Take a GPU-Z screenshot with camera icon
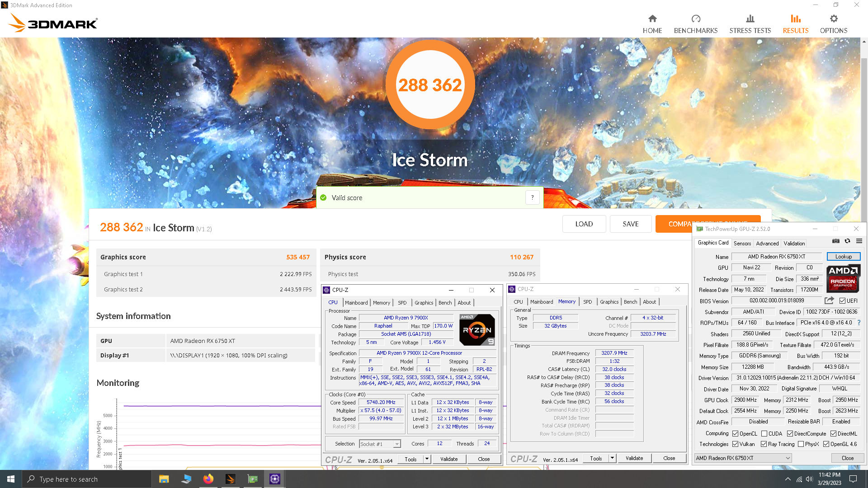This screenshot has height=488, width=868. click(836, 241)
